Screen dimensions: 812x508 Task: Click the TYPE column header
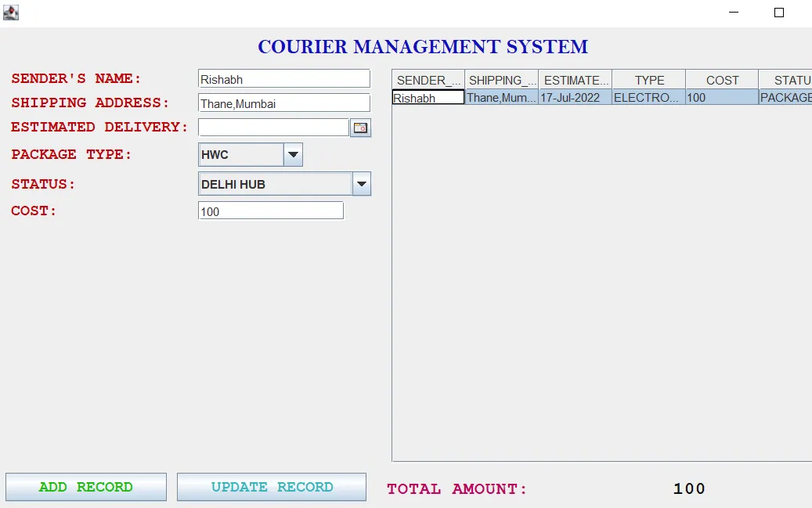(648, 79)
